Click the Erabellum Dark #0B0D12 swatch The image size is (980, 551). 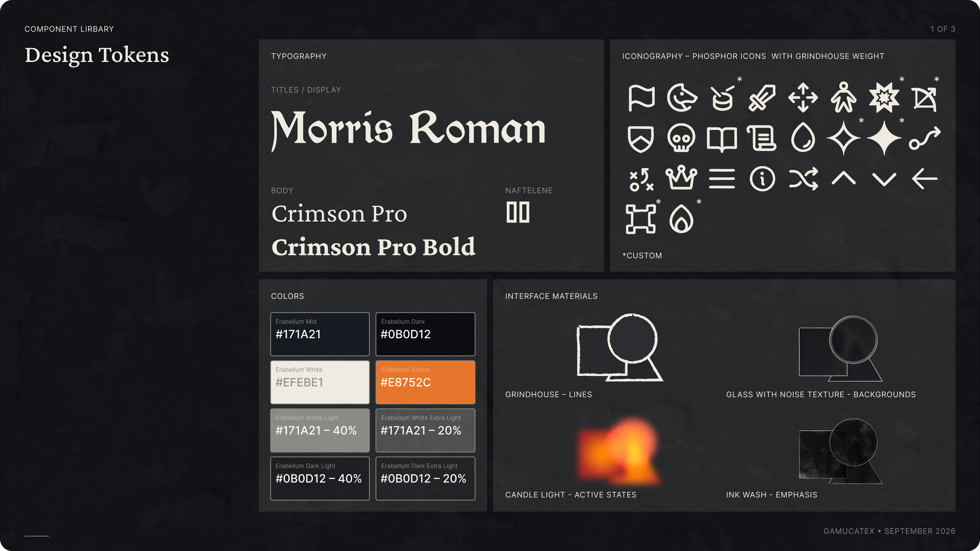[425, 334]
